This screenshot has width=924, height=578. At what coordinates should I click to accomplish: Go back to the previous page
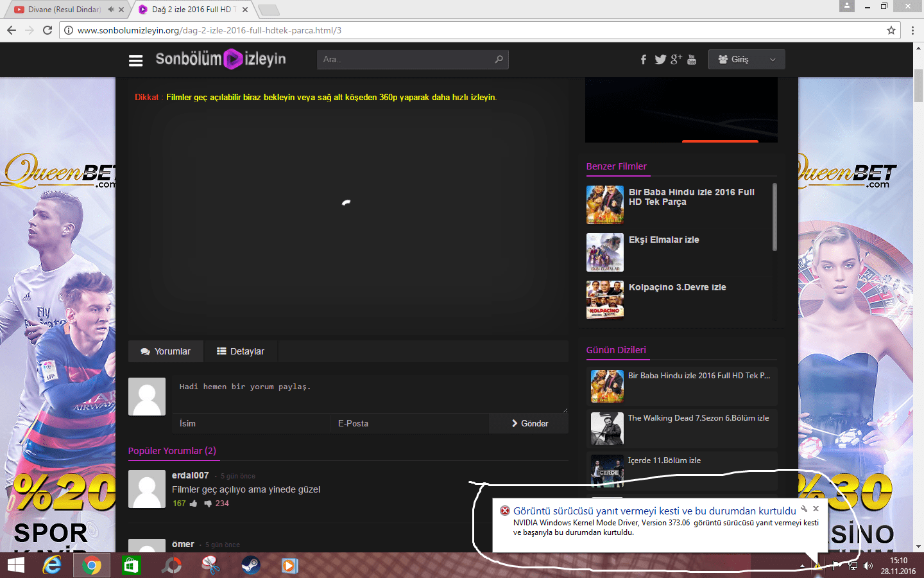pos(12,30)
